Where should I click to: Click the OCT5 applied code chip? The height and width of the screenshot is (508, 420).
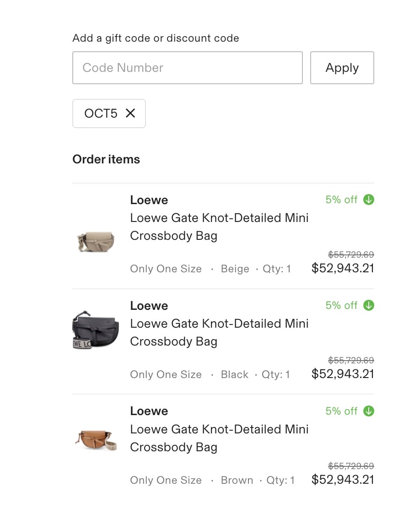click(109, 113)
